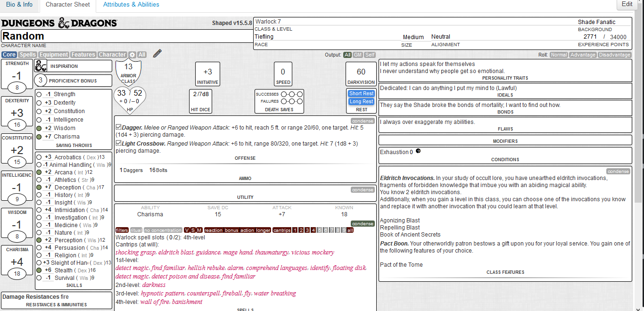This screenshot has width=644, height=311.
Task: Cast the fireball spell
Action: pos(231,294)
